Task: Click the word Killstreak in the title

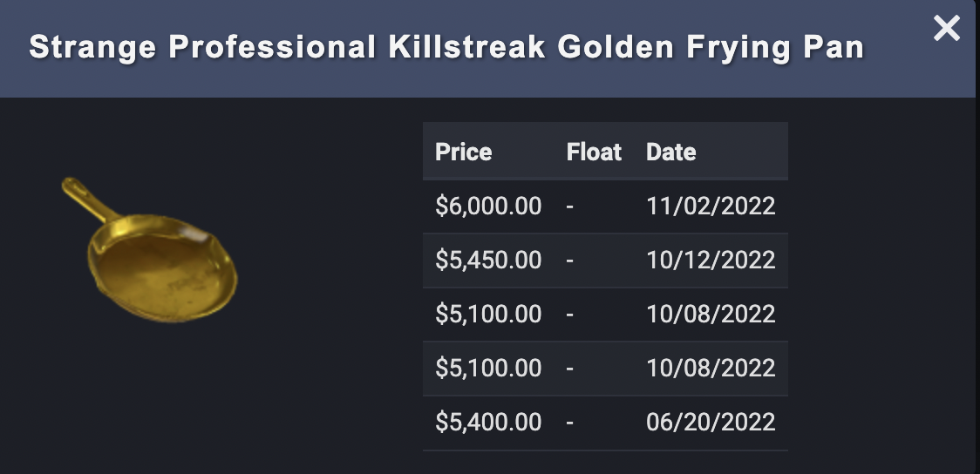Action: [467, 48]
